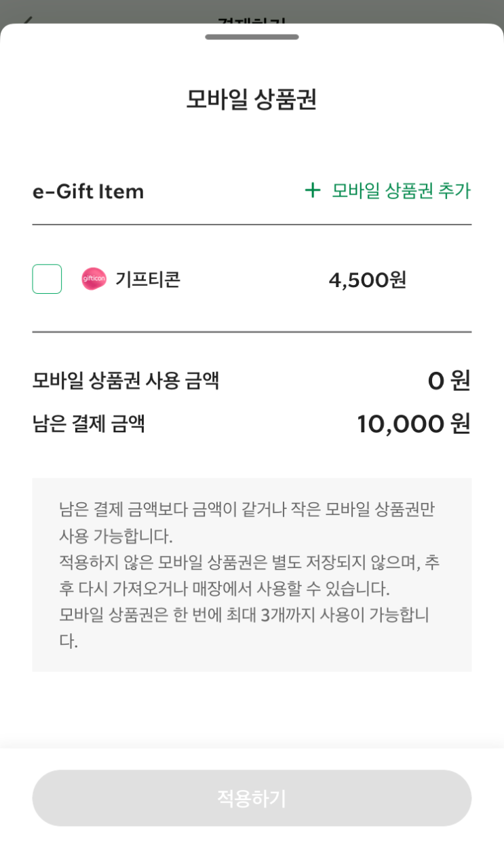Open the 모바일 상품권 추가 link
The height and width of the screenshot is (866, 504).
(x=400, y=191)
